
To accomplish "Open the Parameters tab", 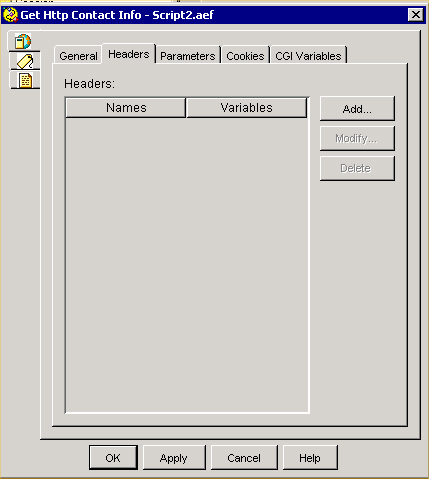I will [x=188, y=56].
